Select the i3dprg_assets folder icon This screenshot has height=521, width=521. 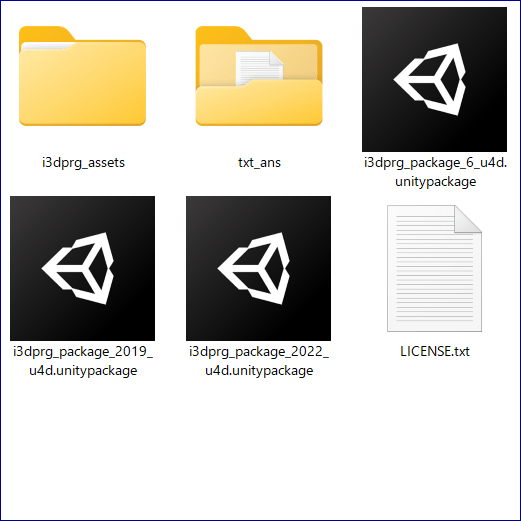coord(82,76)
